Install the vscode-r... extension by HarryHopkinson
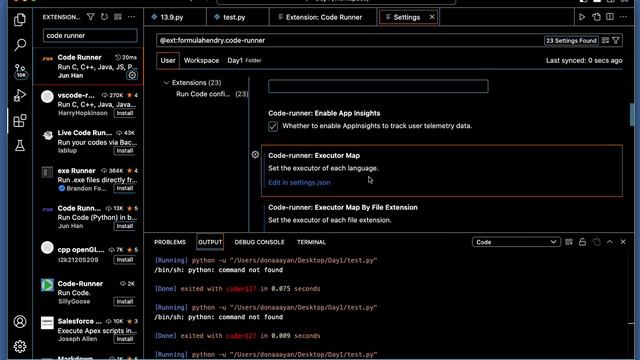The width and height of the screenshot is (640, 360). point(124,113)
